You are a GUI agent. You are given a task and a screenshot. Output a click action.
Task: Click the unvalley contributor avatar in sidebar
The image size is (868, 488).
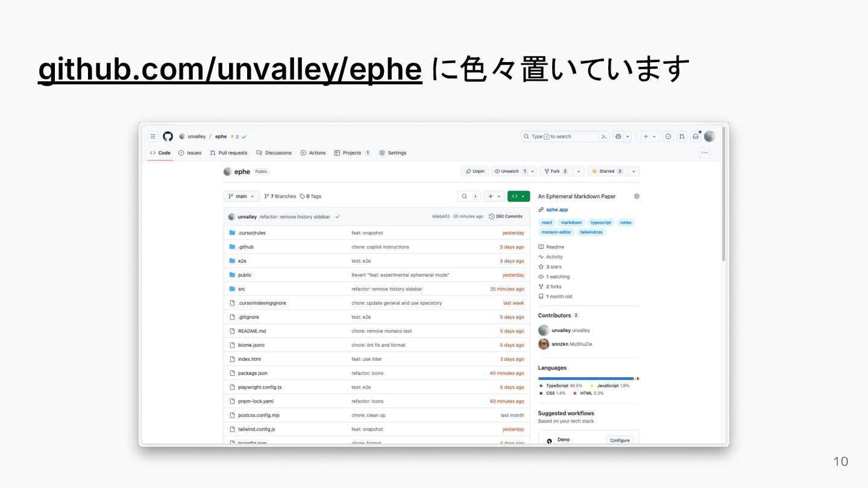(x=544, y=330)
